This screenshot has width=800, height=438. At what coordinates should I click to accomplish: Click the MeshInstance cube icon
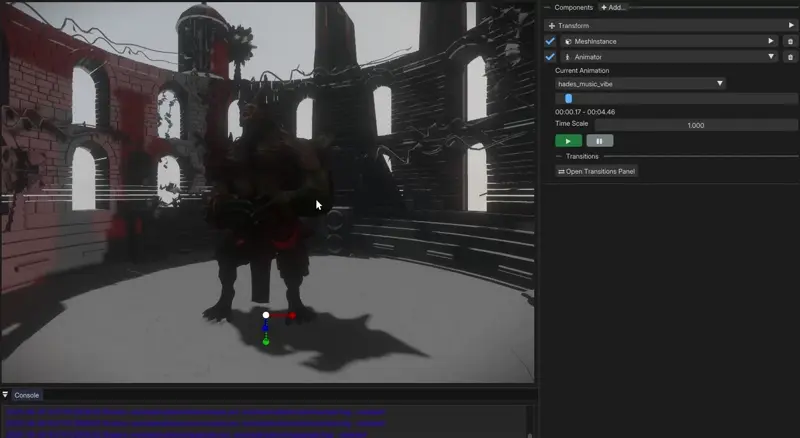pos(568,41)
